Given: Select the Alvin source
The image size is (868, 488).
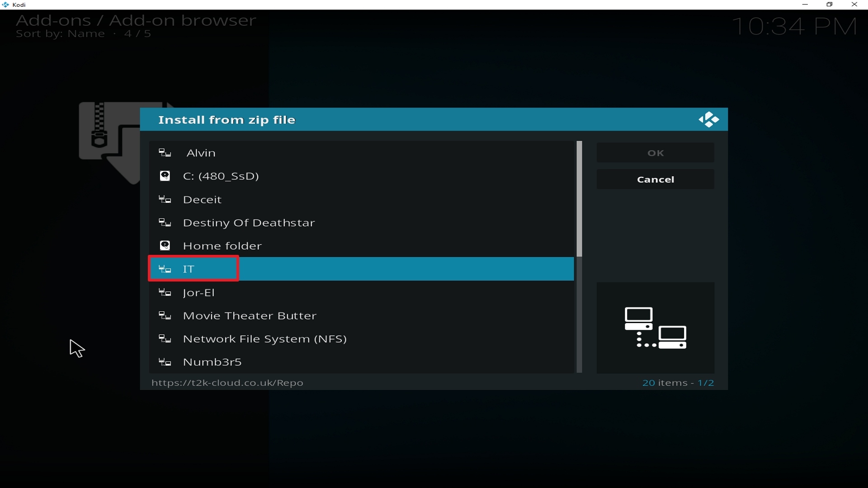Looking at the screenshot, I should (x=362, y=153).
